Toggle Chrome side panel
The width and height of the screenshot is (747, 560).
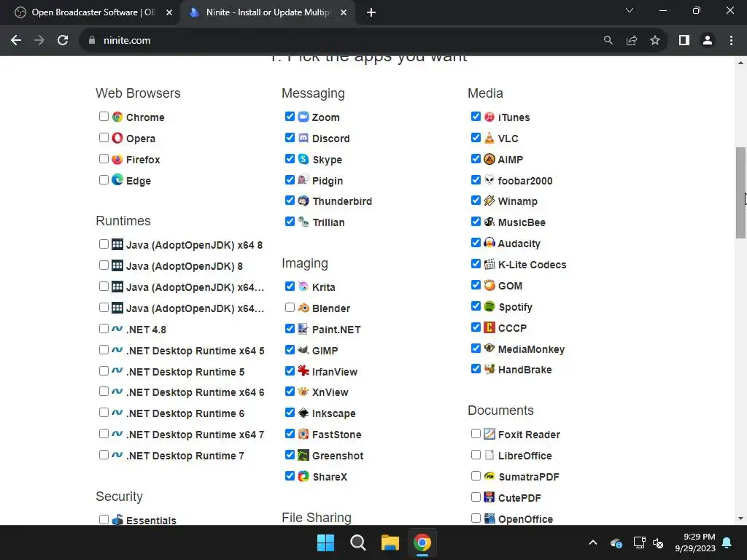pos(684,41)
